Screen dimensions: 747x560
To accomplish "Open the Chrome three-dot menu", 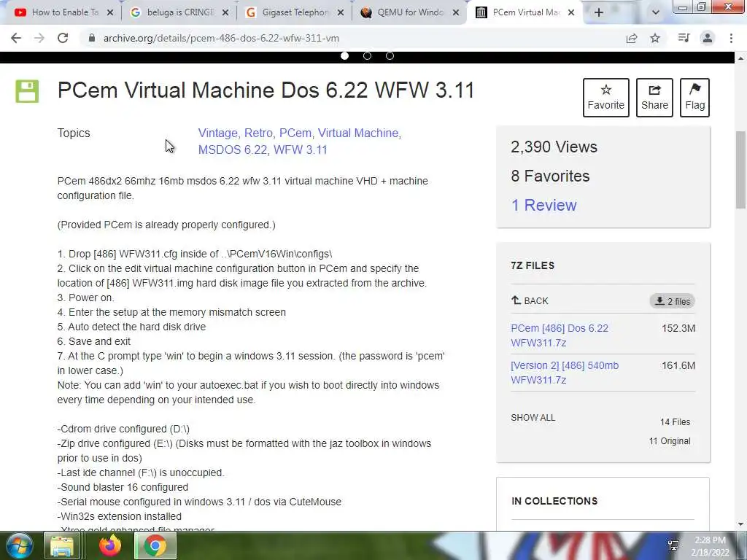I will pyautogui.click(x=731, y=38).
